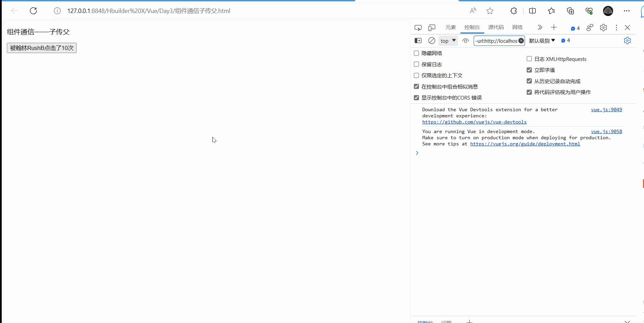This screenshot has height=323, width=644.
Task: Enable the 日志 XMLHttpRequests checkbox
Action: click(x=529, y=59)
